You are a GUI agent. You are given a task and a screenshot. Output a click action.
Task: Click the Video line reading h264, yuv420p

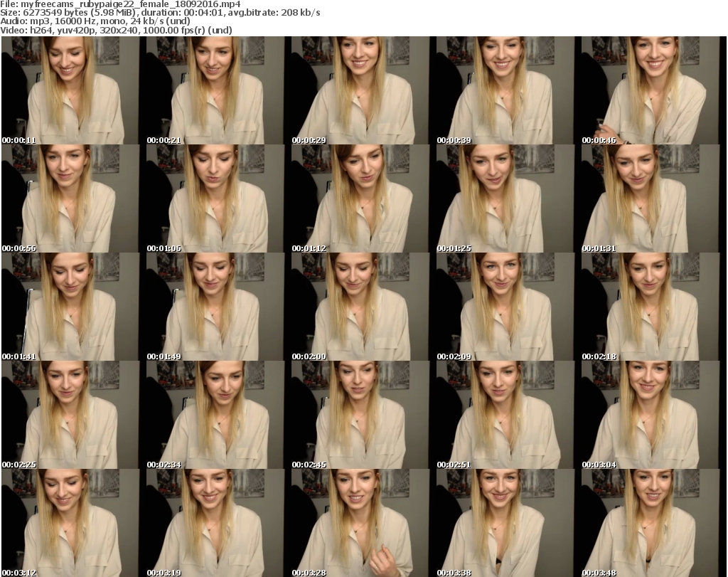coord(116,30)
